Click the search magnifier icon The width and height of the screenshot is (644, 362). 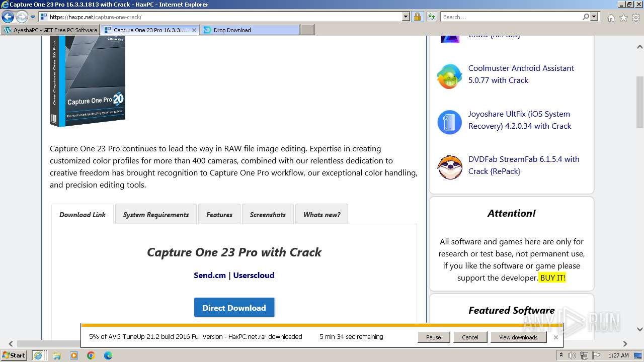pos(586,17)
